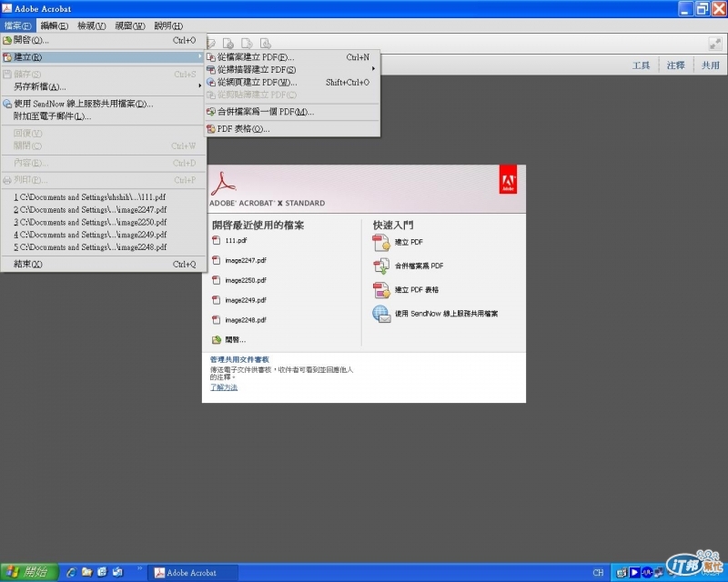This screenshot has height=582, width=728.
Task: Click the fourth toolbar page icon
Action: coord(265,44)
